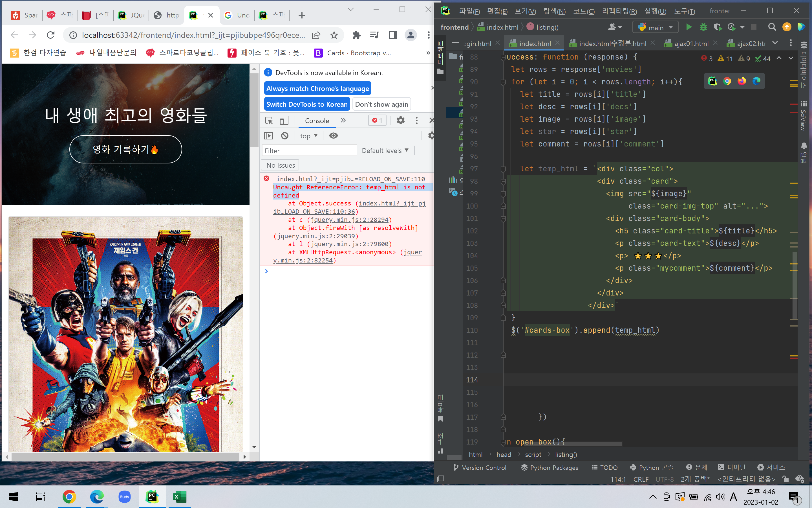812x508 pixels.
Task: Open Task View on the taskbar
Action: [41, 497]
